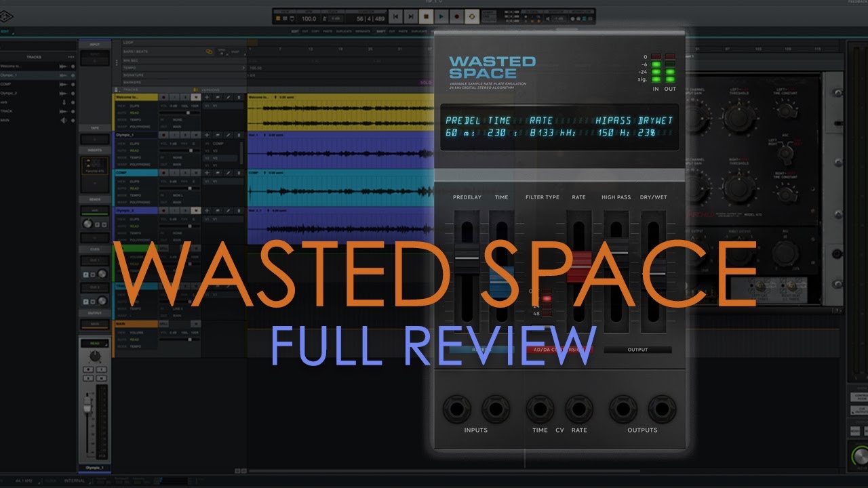This screenshot has width=868, height=488.
Task: Click the pencil icon in the Welcome track versions column
Action: tap(229, 98)
